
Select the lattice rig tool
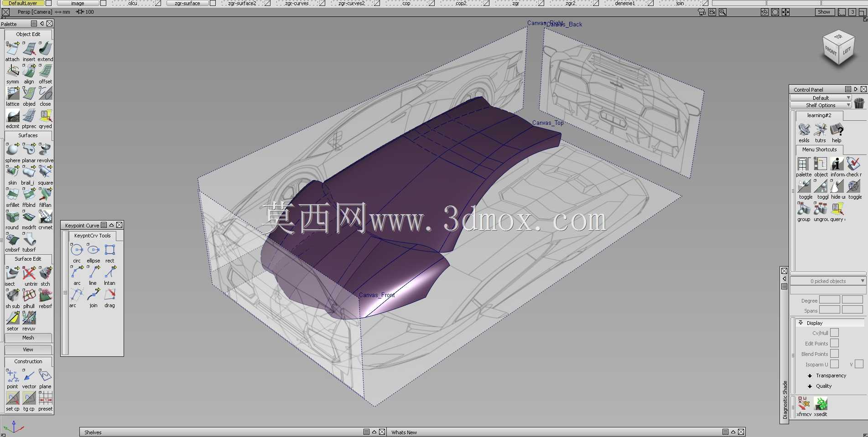(13, 94)
